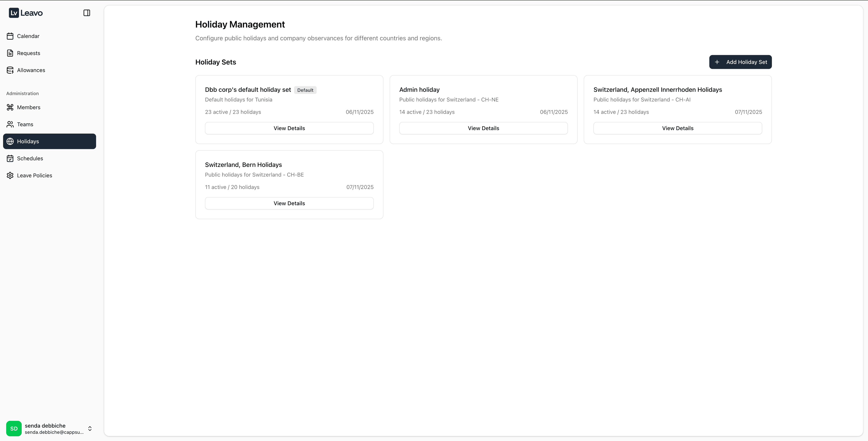Viewport: 868px width, 441px height.
Task: Click the Leavo logo icon
Action: (x=14, y=13)
